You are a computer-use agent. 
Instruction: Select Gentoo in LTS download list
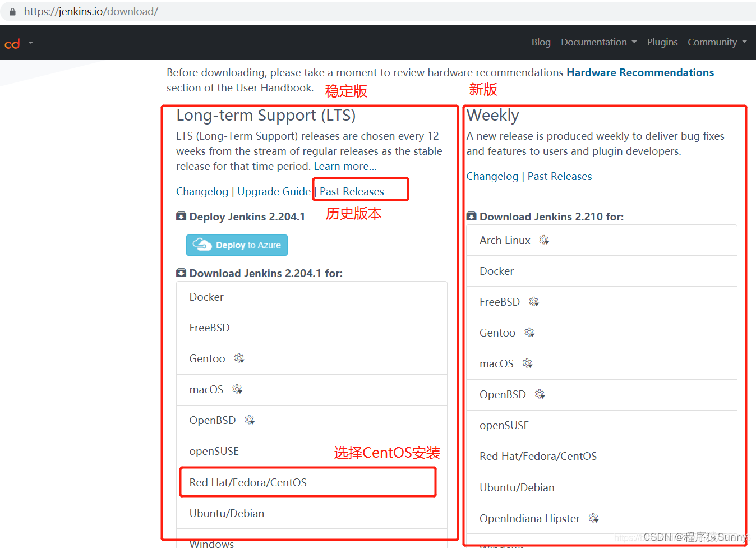click(x=312, y=358)
